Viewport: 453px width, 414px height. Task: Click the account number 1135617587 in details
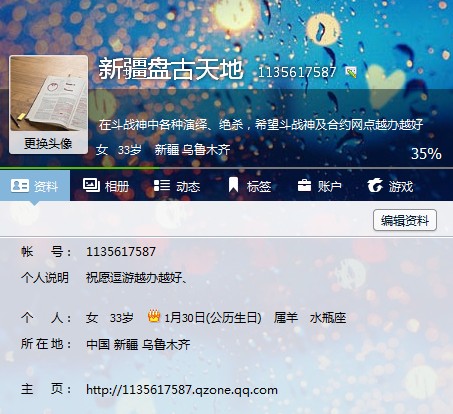coord(121,252)
